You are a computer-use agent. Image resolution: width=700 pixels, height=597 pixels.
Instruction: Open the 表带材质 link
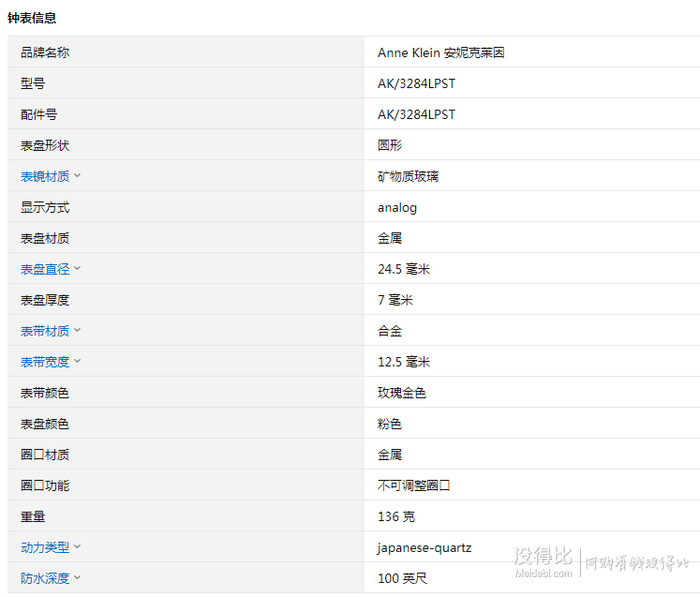[45, 331]
